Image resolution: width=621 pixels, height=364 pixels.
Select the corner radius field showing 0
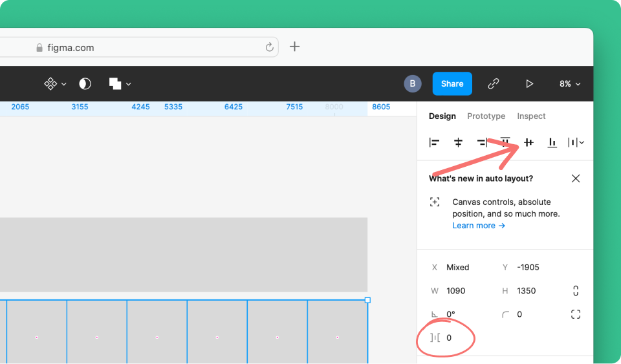tap(519, 314)
